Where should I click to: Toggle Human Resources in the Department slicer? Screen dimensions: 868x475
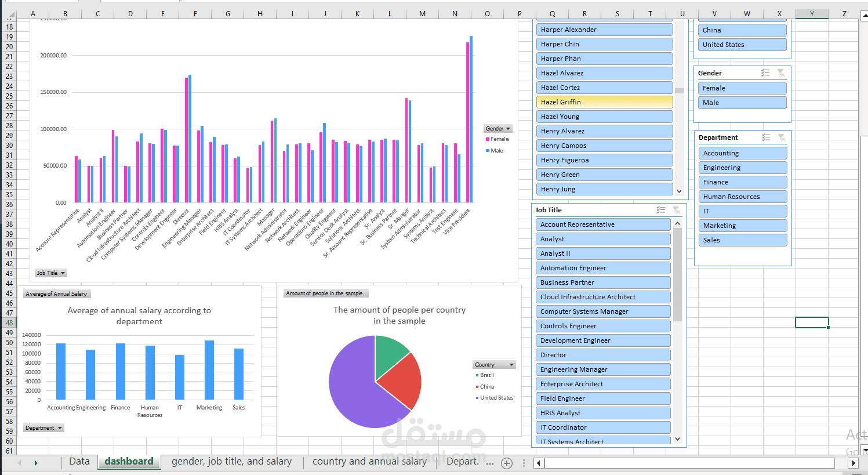[743, 197]
